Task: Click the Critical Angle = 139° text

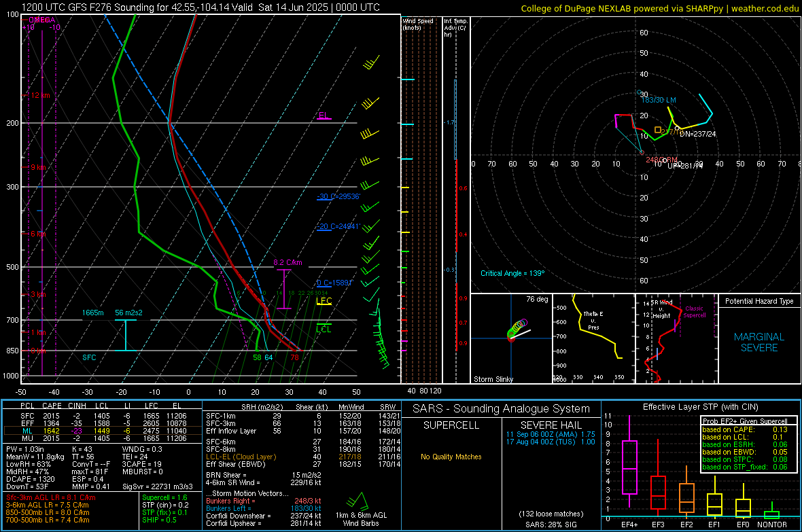Action: (x=512, y=273)
